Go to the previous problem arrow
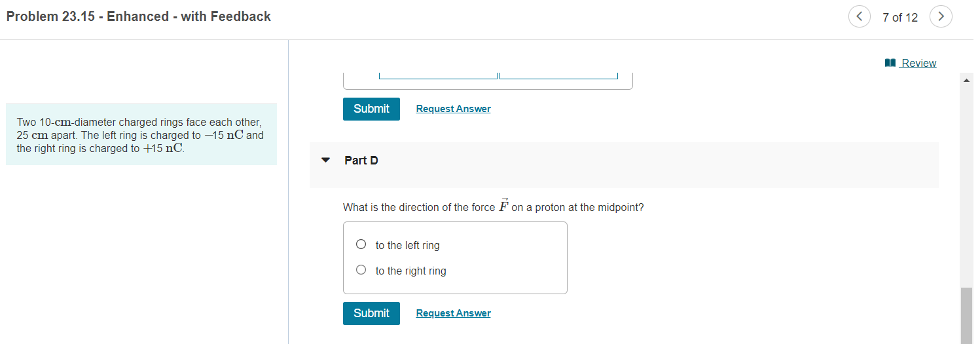This screenshot has height=344, width=980. 859,16
